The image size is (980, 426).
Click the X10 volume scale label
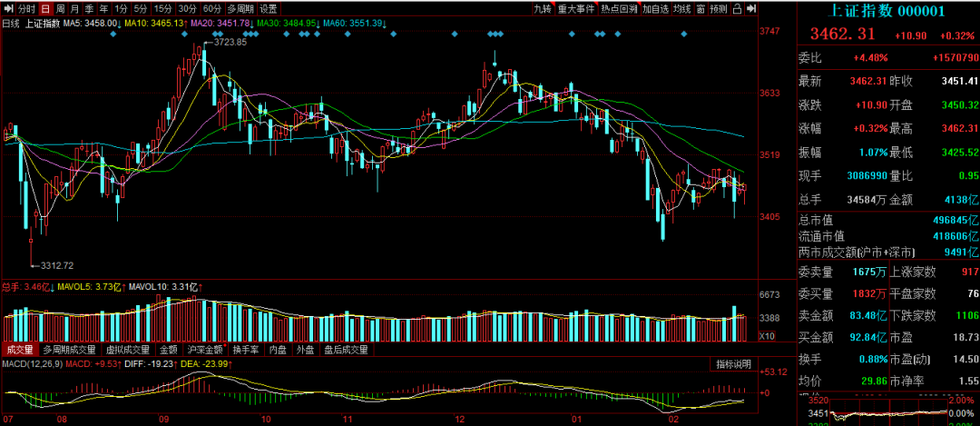click(x=766, y=336)
